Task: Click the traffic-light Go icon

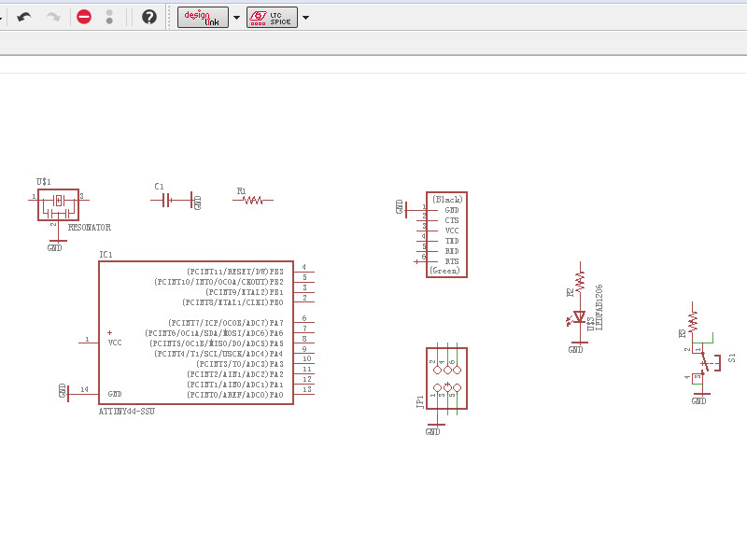Action: pos(109,18)
